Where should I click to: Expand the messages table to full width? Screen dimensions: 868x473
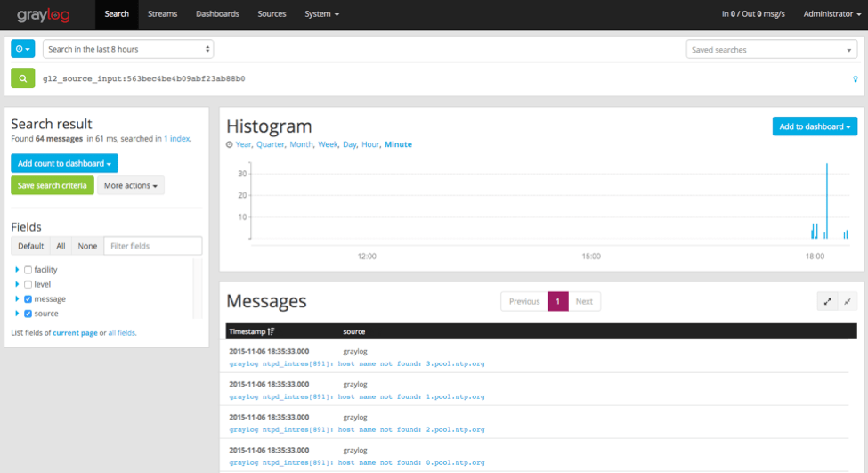point(827,301)
